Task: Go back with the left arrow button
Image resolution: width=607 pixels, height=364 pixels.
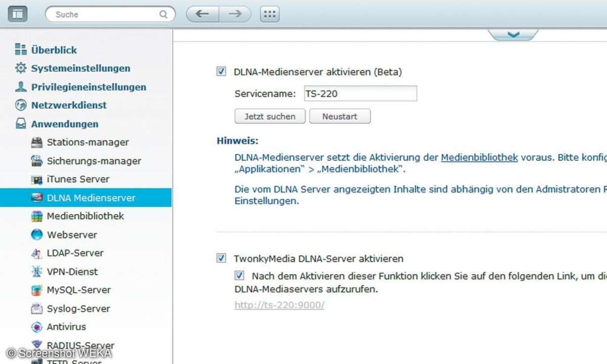Action: click(x=202, y=14)
